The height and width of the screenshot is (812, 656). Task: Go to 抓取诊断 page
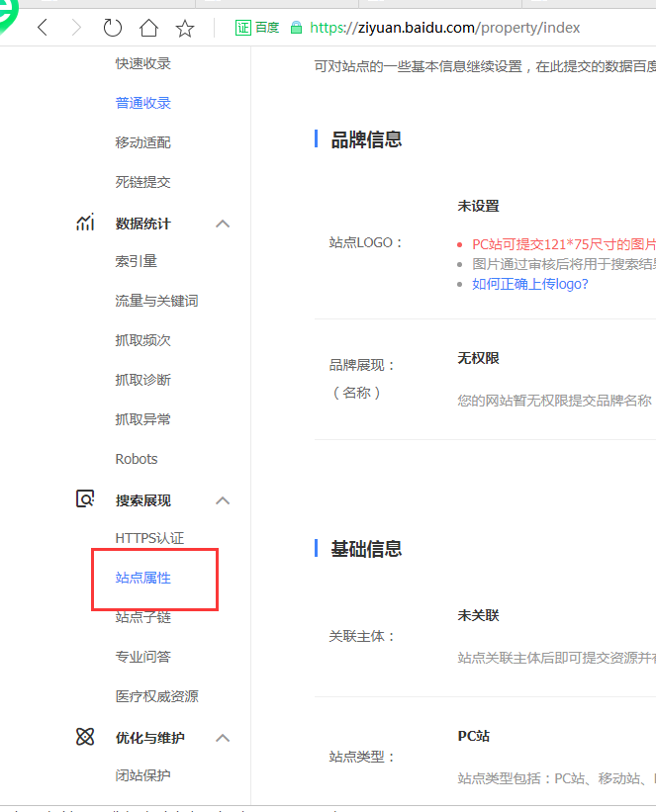click(x=143, y=380)
